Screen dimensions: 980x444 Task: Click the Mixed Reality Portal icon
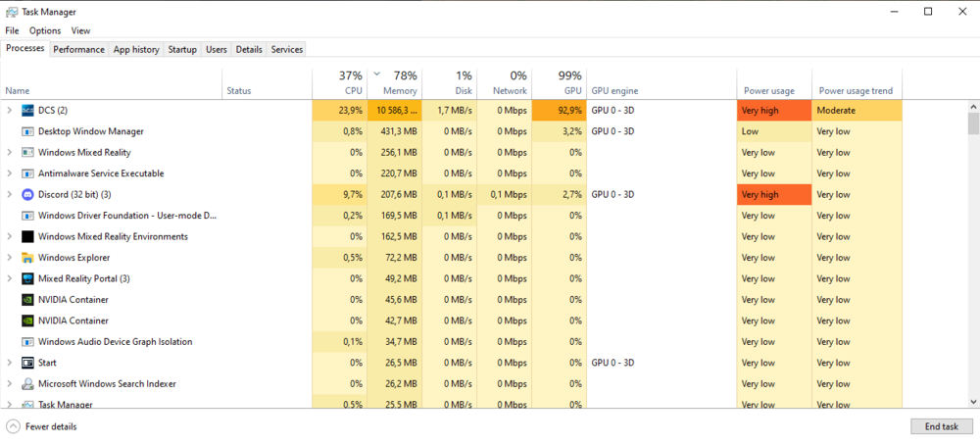27,278
